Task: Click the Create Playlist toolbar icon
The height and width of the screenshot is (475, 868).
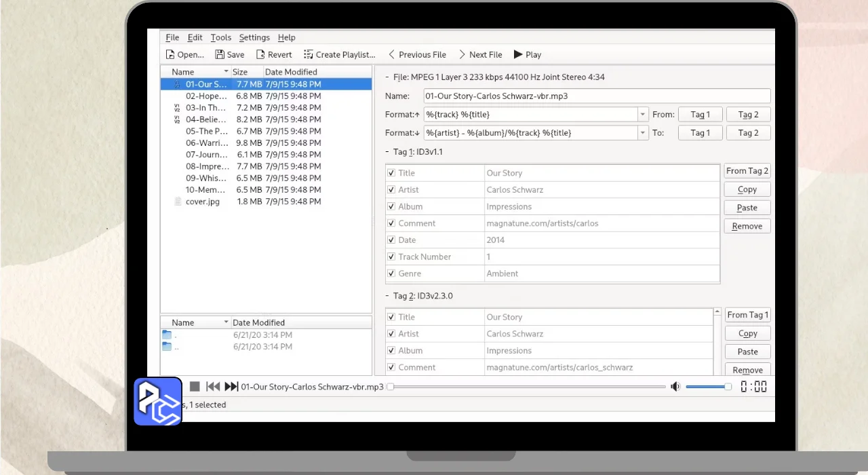Action: pyautogui.click(x=309, y=55)
